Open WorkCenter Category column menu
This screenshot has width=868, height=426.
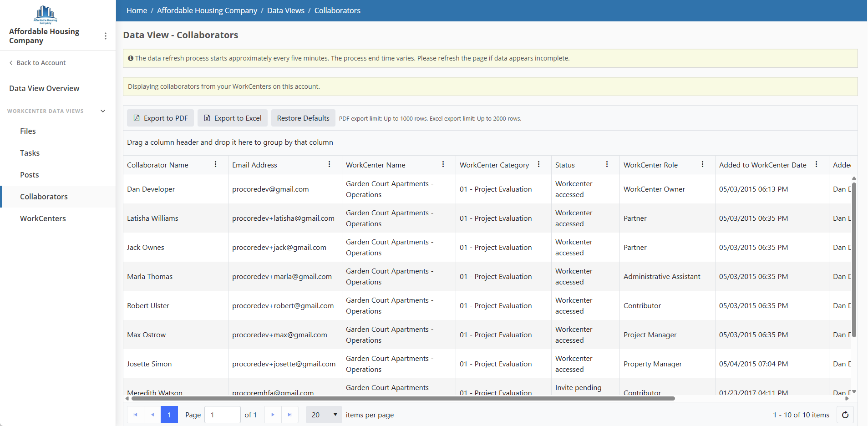[539, 164]
